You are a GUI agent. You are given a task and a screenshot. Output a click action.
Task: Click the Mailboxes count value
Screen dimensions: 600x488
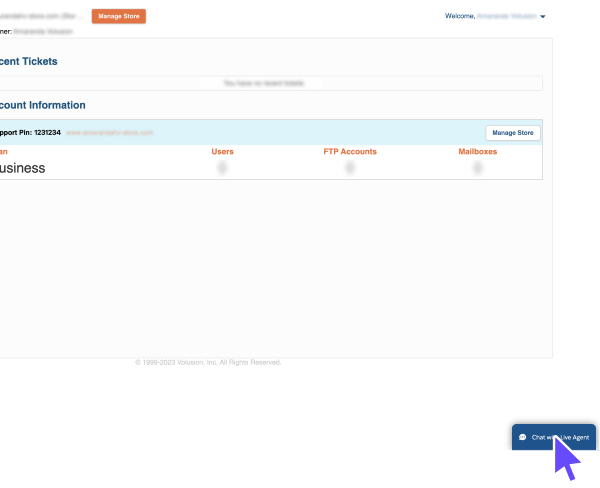pyautogui.click(x=477, y=168)
